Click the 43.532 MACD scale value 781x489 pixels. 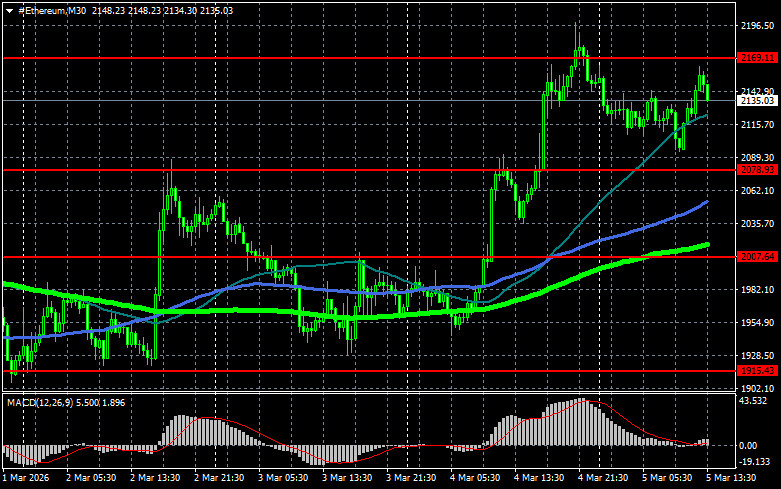[753, 401]
